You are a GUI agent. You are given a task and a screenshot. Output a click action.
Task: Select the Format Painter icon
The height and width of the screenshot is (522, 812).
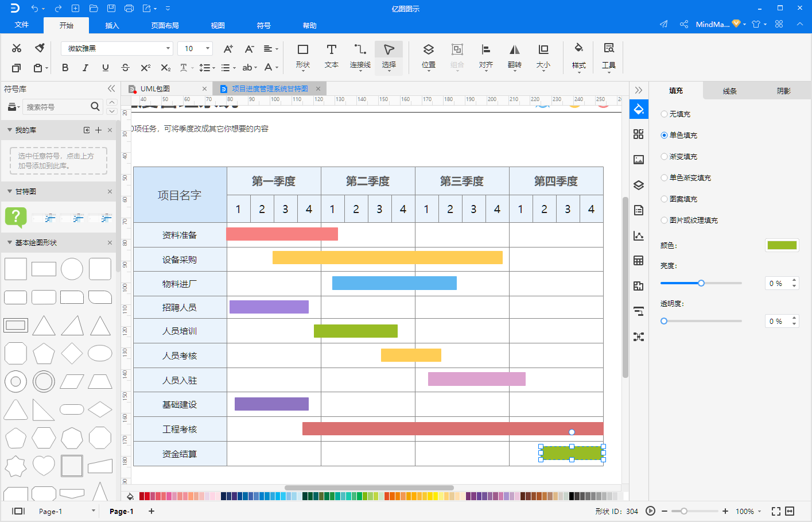(x=40, y=48)
